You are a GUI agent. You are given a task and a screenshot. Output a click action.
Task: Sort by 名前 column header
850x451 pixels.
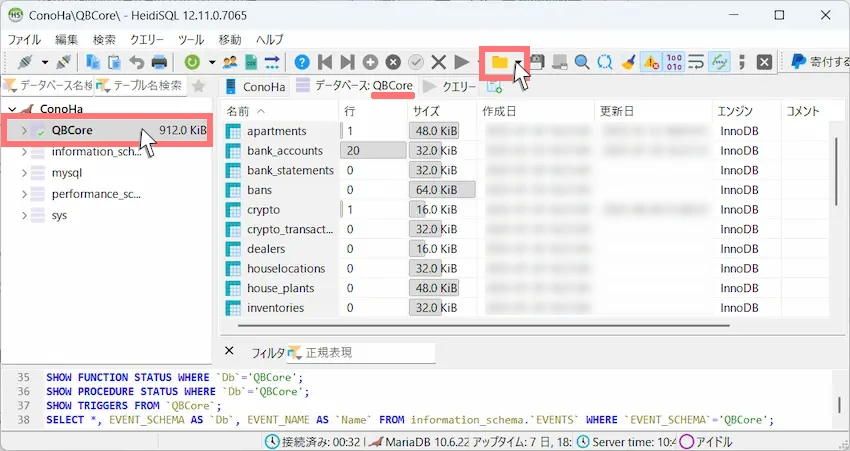tap(280, 111)
